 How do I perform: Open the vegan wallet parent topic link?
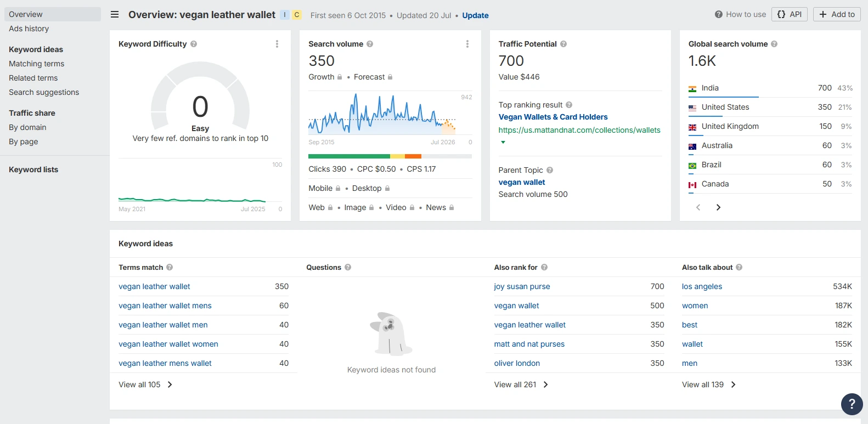point(522,182)
